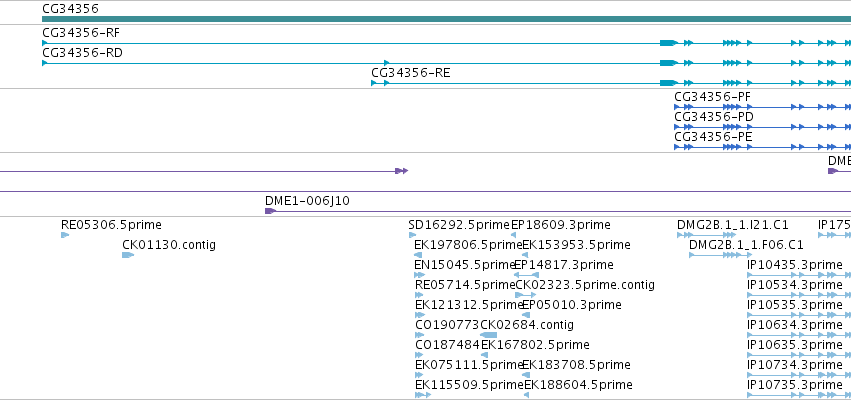Click the CG34356-RE transcript start arrow
Viewport: 851px width, 400px height.
pos(373,83)
